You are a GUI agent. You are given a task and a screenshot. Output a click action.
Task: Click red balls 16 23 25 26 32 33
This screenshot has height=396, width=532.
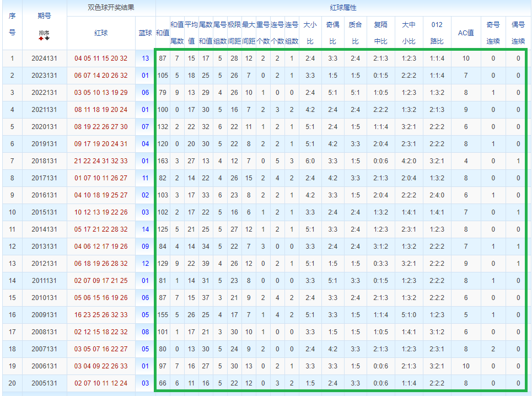pos(101,315)
